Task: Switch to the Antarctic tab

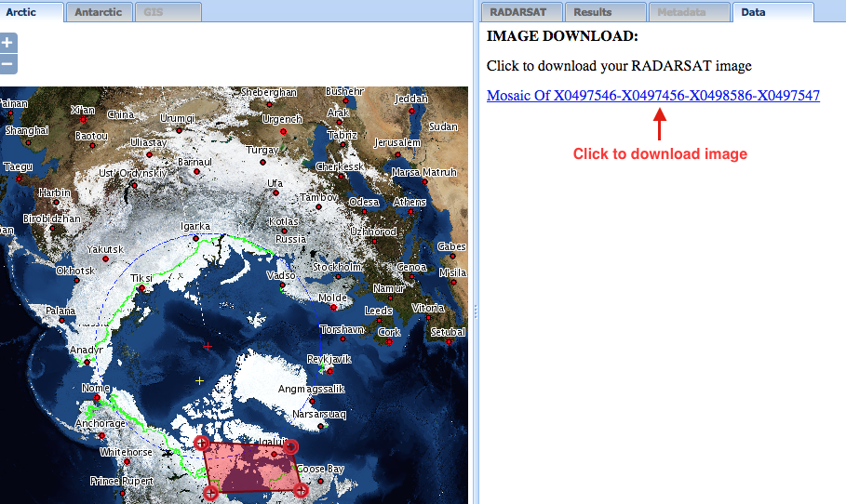Action: click(x=99, y=12)
